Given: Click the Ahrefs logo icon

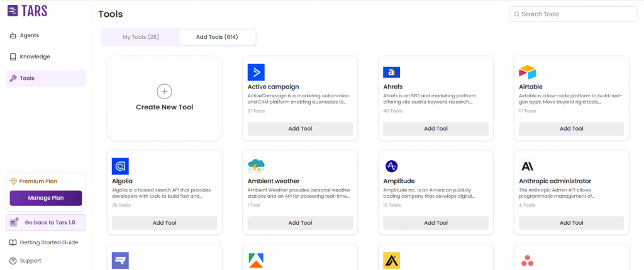Looking at the screenshot, I should pos(391,72).
